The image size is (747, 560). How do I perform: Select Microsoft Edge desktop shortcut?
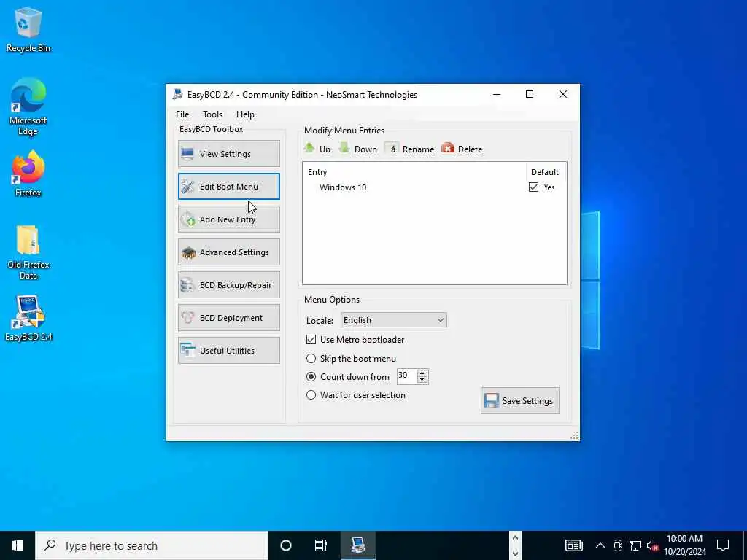coord(28,107)
